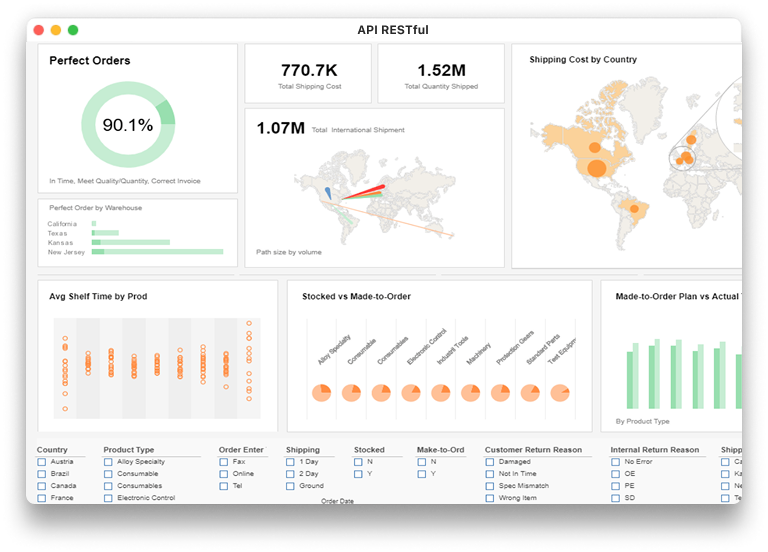Click the Texas warehouse bar
The width and height of the screenshot is (768, 552).
pos(105,233)
